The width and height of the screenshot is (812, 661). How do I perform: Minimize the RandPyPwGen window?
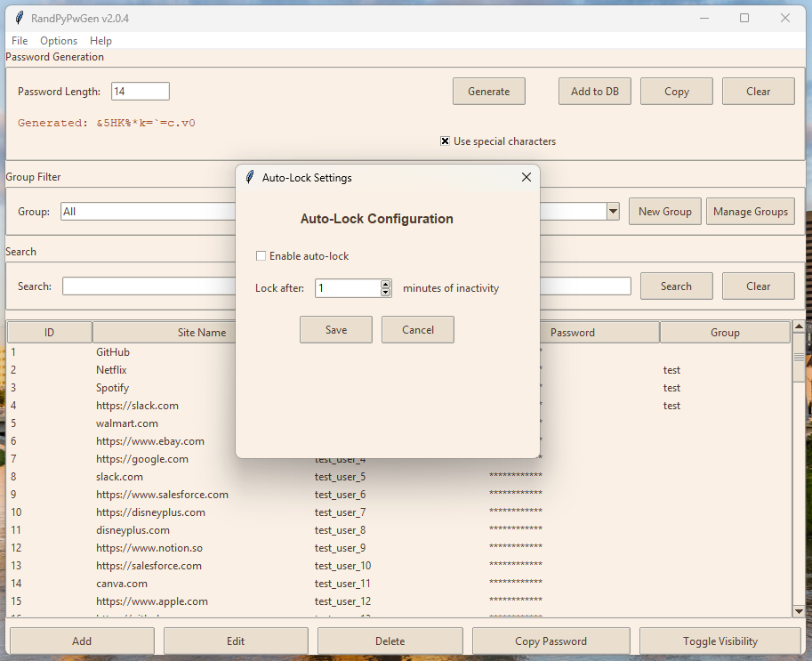tap(704, 18)
